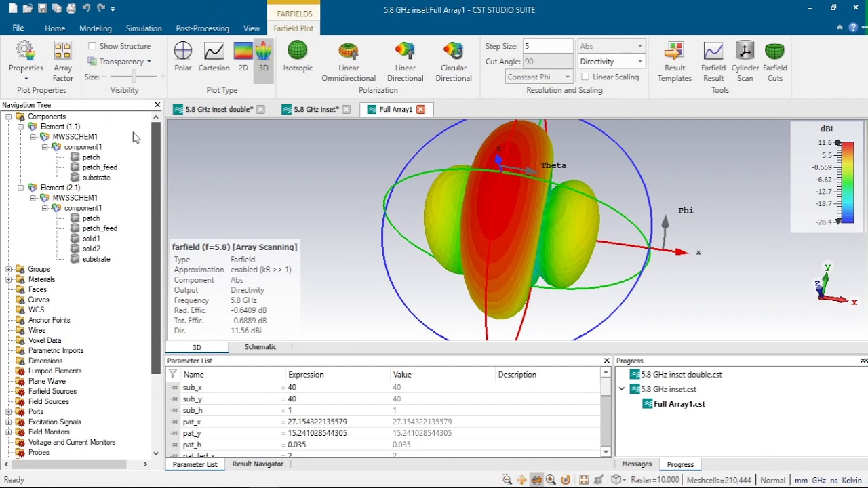Screen dimensions: 868x488
Task: Expand the Materials tree node
Action: (9, 279)
